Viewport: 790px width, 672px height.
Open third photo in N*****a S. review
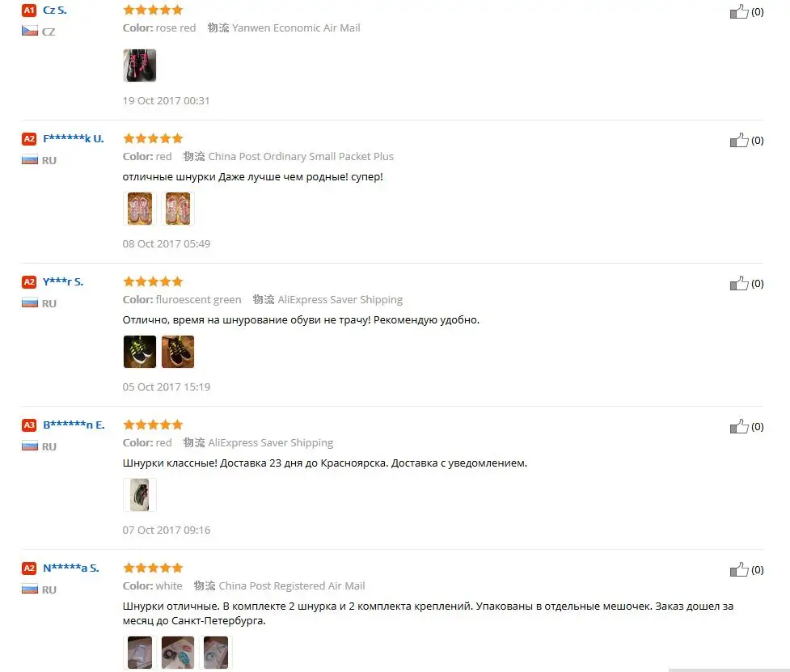[x=216, y=653]
